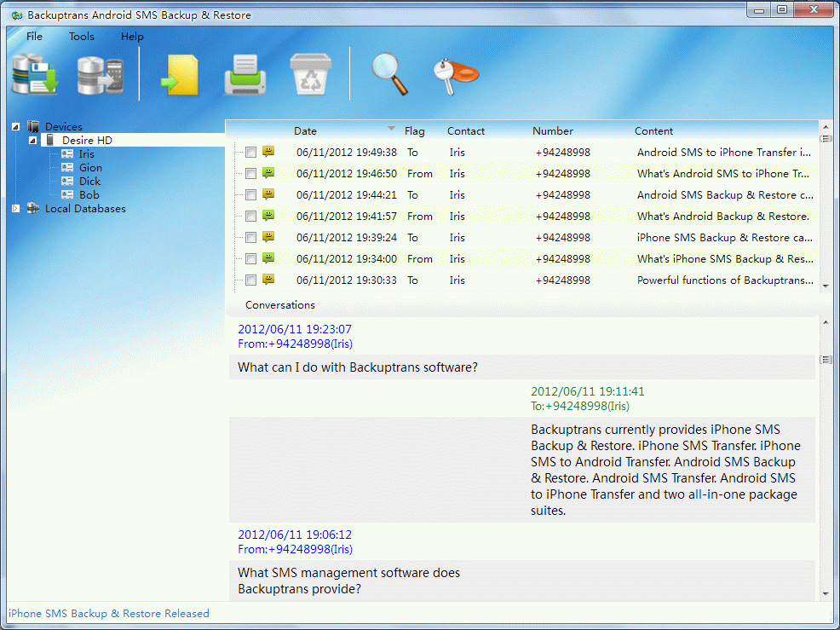Open the File menu
The height and width of the screenshot is (630, 840).
pyautogui.click(x=34, y=37)
